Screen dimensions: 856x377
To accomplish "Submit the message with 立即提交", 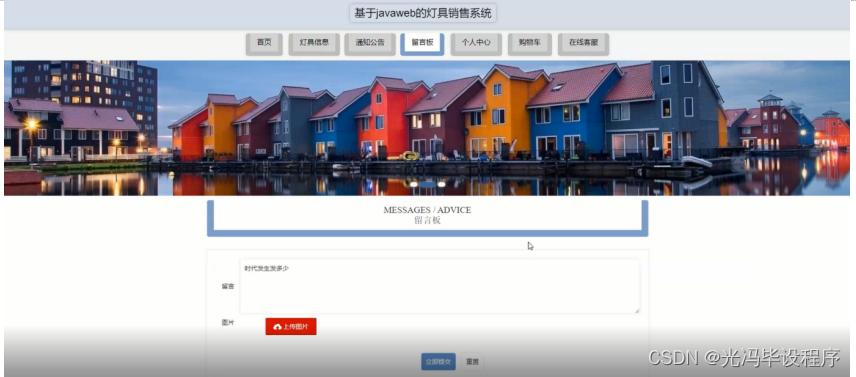I will (x=438, y=362).
